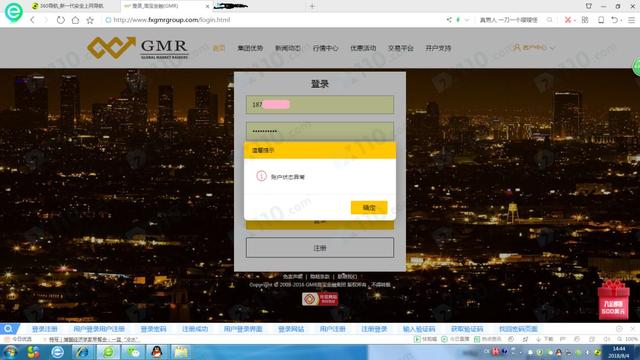Image resolution: width=640 pixels, height=360 pixels.
Task: Open QQ penguin from the taskbar
Action: pos(157,352)
